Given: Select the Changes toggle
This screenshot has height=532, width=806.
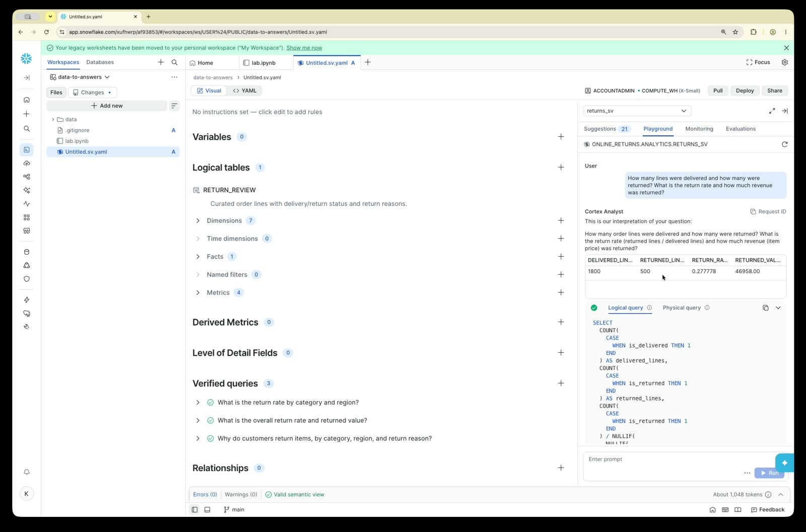Looking at the screenshot, I should (92, 93).
